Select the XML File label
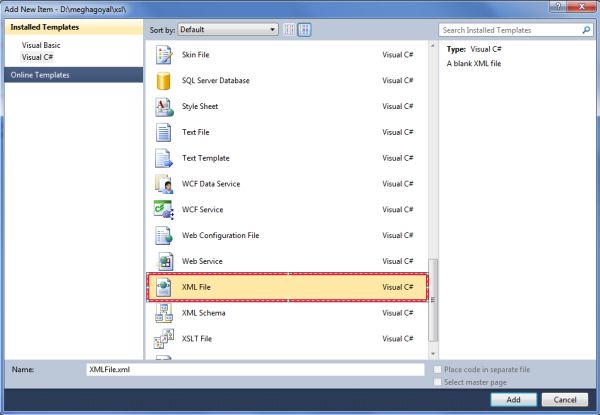The width and height of the screenshot is (600, 415). 196,287
